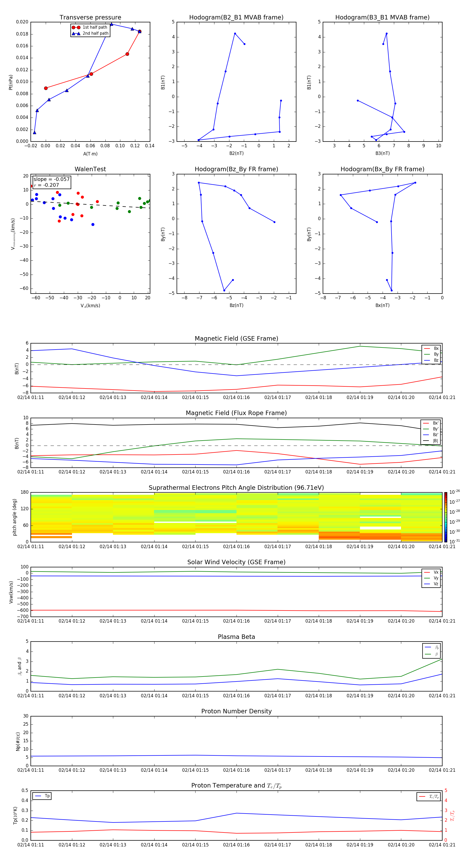Click the 10^-31 colorbar tick label
Viewport: 473px width, 868px height.
pyautogui.click(x=455, y=542)
